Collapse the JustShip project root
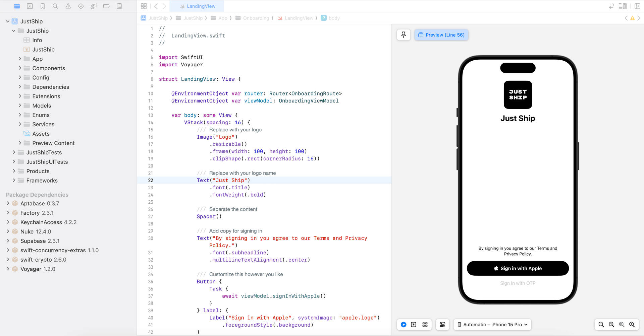The height and width of the screenshot is (336, 644). [8, 21]
